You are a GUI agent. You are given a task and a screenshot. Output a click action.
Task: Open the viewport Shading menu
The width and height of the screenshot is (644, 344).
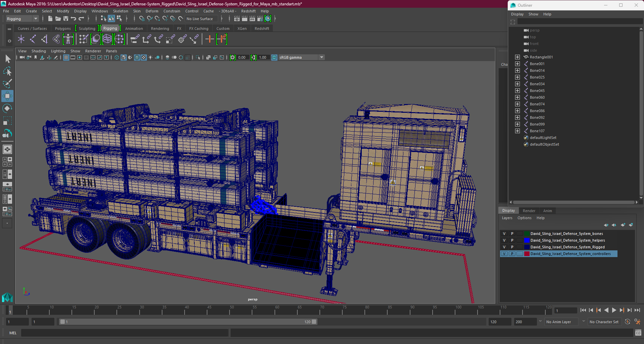[39, 51]
